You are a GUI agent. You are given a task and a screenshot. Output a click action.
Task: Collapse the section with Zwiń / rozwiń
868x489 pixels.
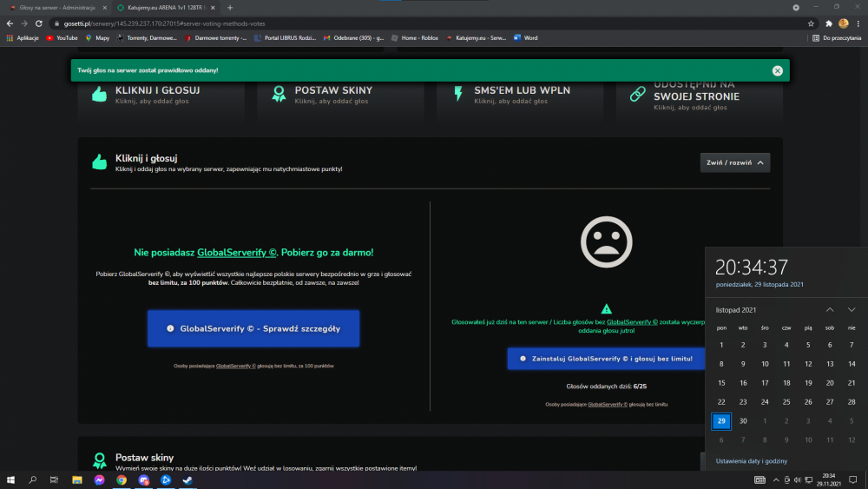click(734, 162)
